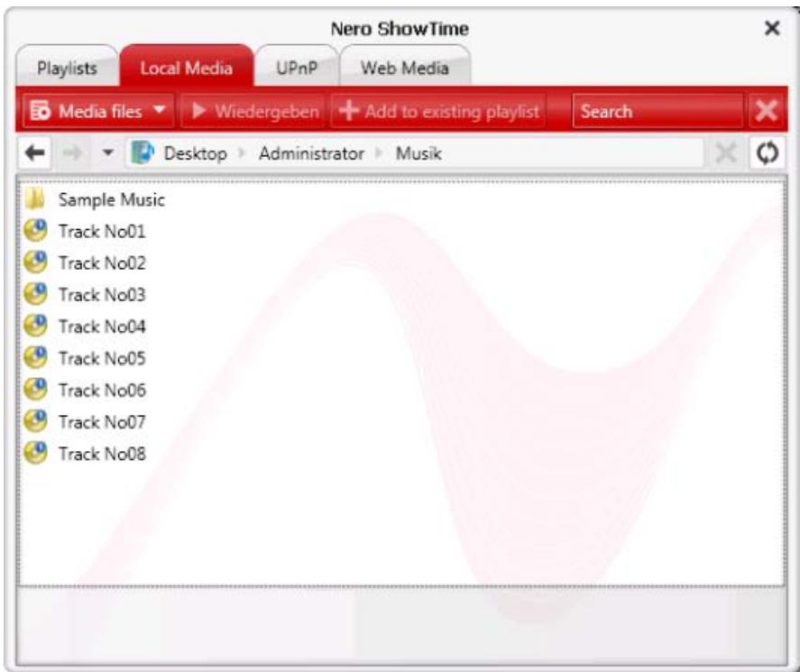Select Track No02
The image size is (800, 672).
(102, 263)
